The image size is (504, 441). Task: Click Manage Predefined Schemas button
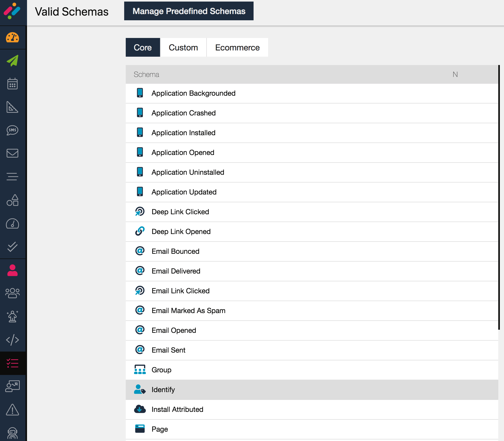(189, 11)
